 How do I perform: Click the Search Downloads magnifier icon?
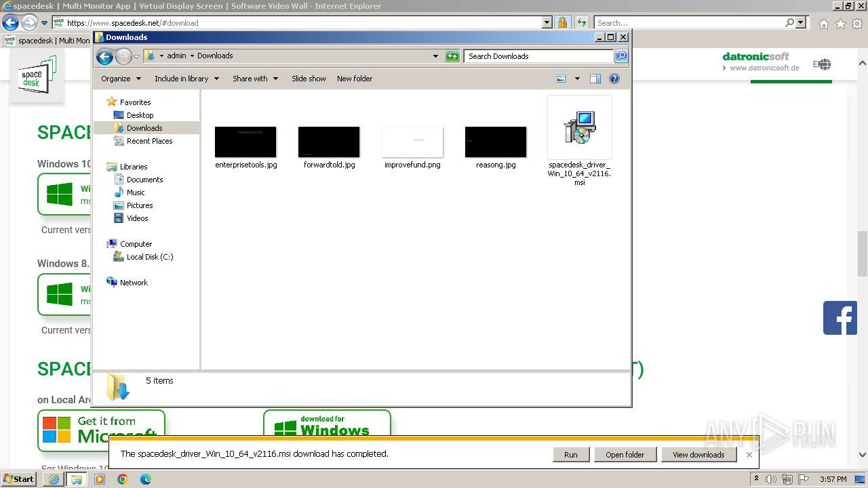coord(621,56)
